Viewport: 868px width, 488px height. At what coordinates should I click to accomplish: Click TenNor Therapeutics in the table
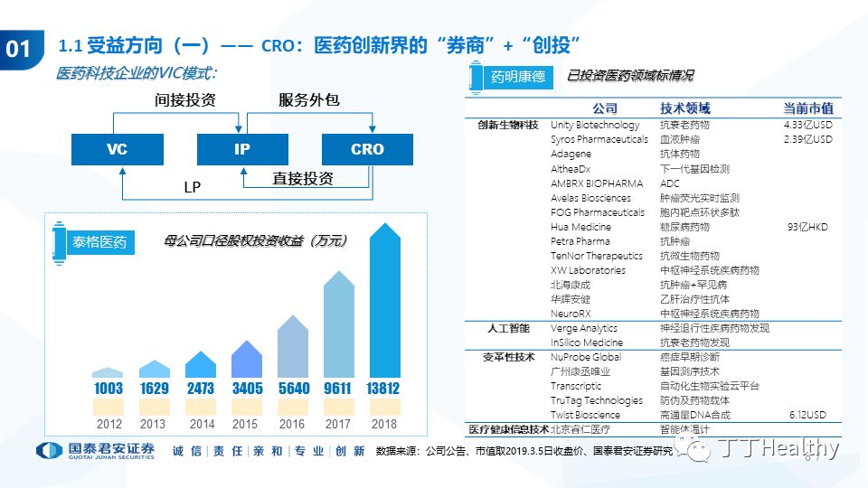tap(596, 256)
